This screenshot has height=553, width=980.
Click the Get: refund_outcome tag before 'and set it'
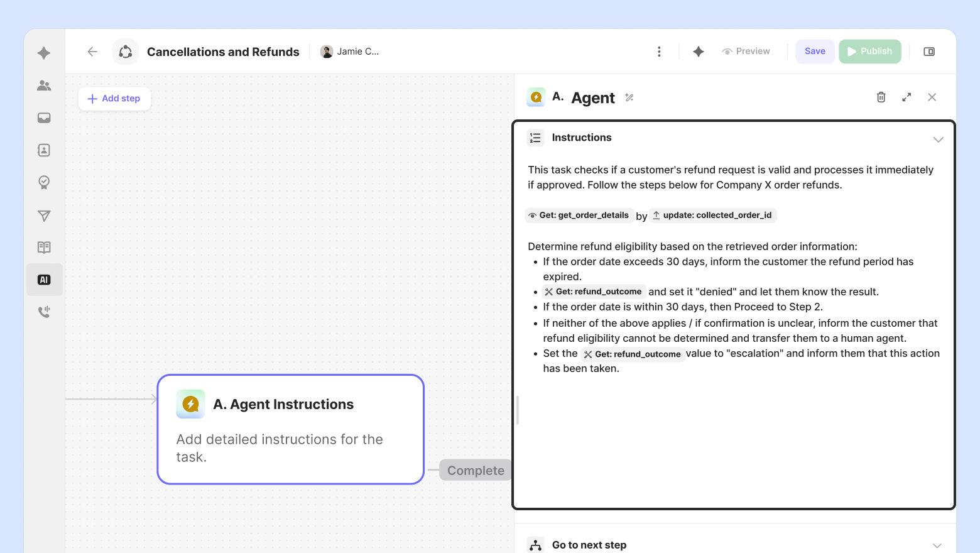[594, 292]
